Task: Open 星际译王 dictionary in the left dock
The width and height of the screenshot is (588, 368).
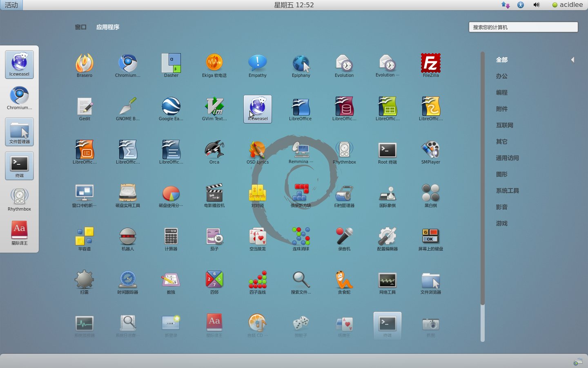Action: click(x=20, y=233)
